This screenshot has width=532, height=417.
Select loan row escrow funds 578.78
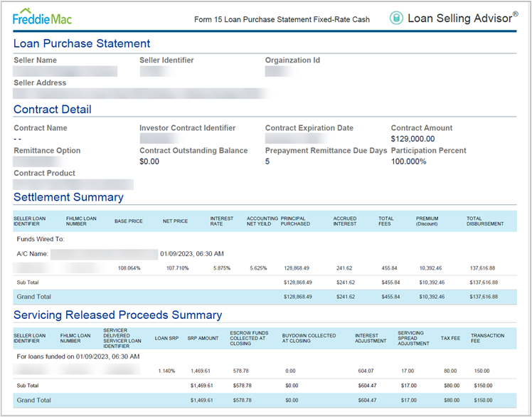241,371
